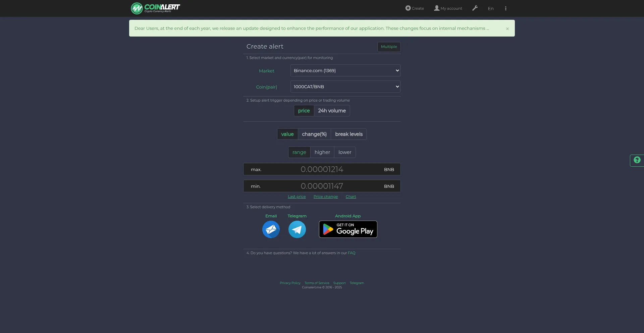
Task: Dismiss the green announcement banner
Action: [507, 29]
